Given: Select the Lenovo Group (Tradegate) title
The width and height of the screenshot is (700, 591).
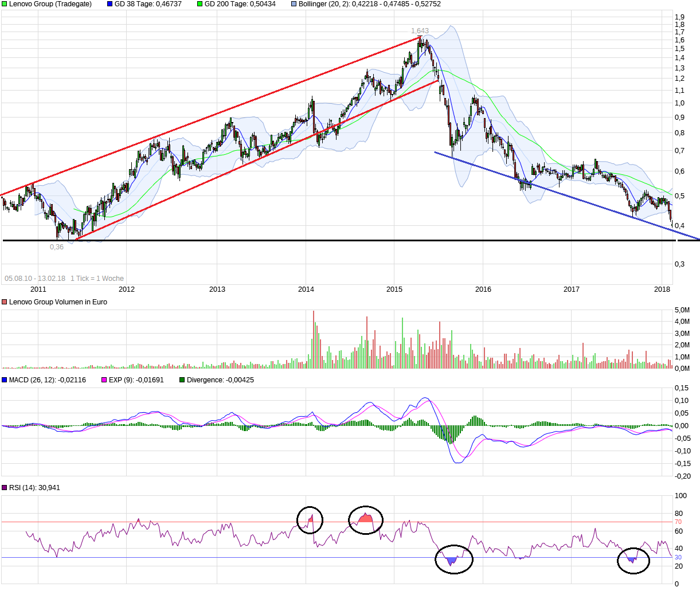Looking at the screenshot, I should [50, 4].
